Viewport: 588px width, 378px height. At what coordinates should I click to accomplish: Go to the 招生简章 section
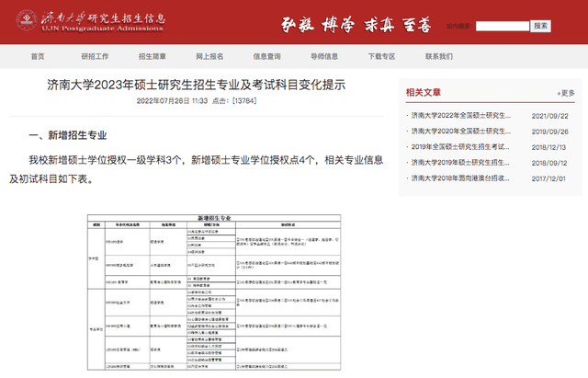point(153,57)
